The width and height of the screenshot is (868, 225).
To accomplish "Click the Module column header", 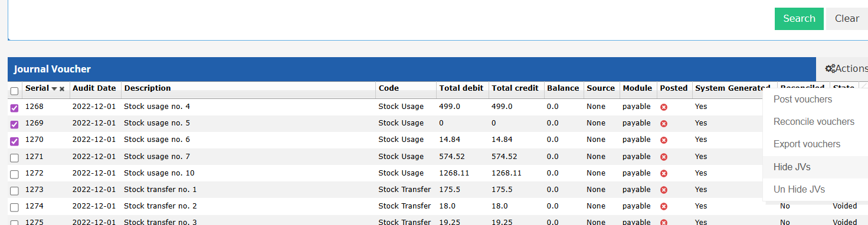I will click(x=638, y=88).
